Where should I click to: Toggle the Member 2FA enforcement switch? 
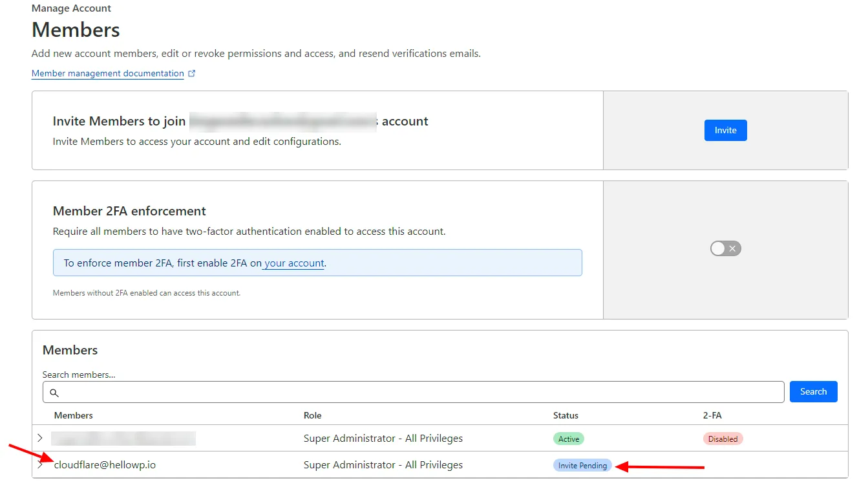pos(725,248)
